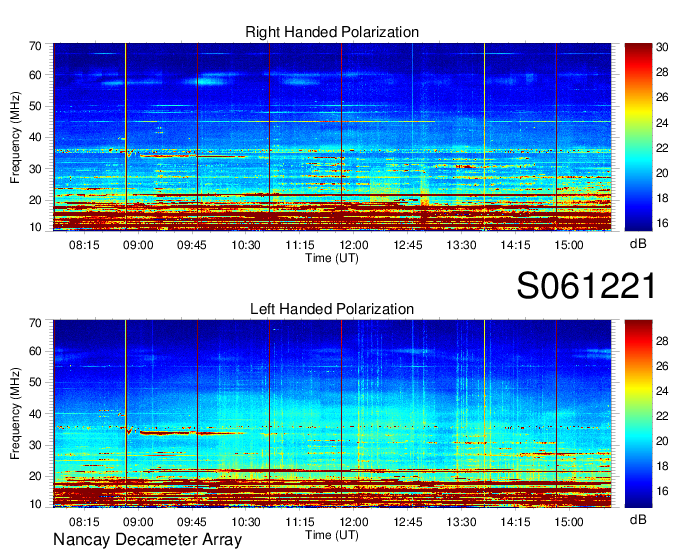Click the 18 dB value on Left Handed colorbar

pyautogui.click(x=662, y=466)
